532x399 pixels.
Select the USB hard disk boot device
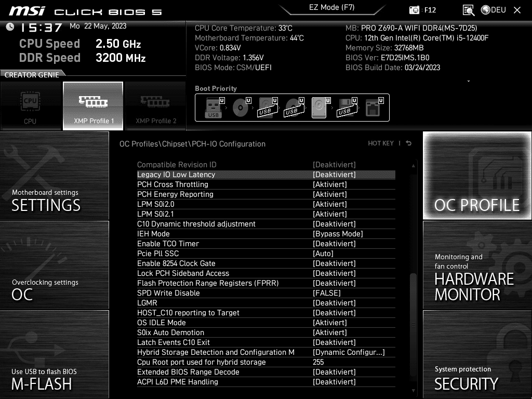(x=268, y=108)
